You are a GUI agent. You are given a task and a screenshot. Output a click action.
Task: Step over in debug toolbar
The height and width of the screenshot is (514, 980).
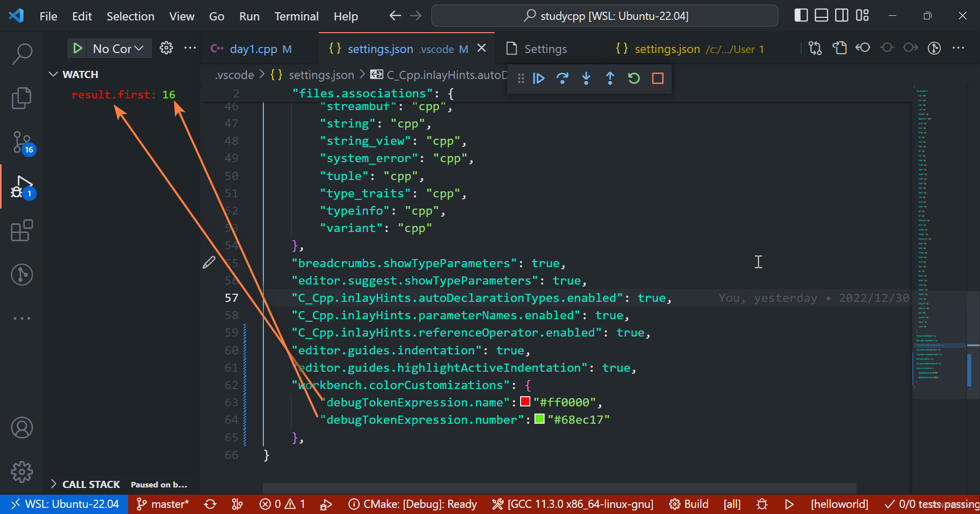tap(562, 78)
